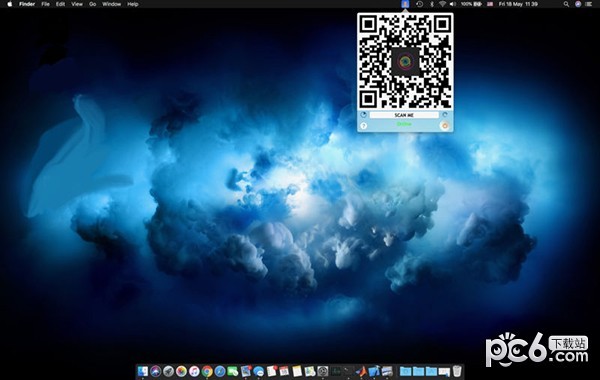Open Time Machine menu bar icon
The width and height of the screenshot is (600, 380).
click(x=420, y=4)
